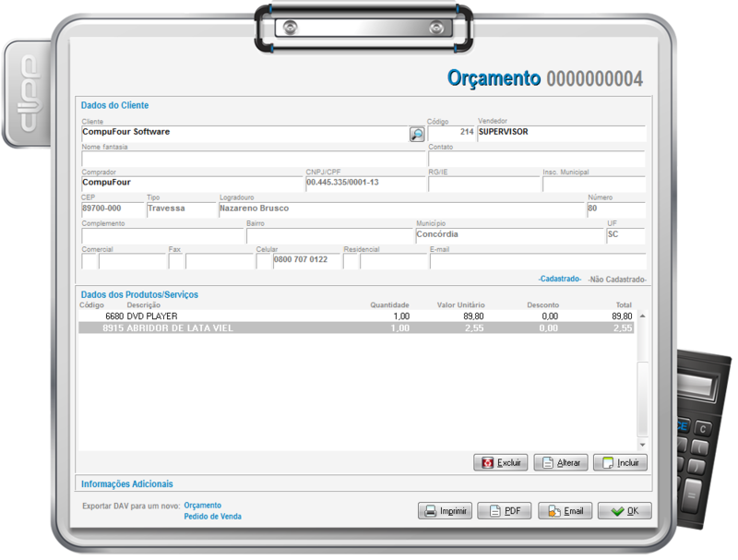
Task: Export DAV as Pedido de Venda
Action: (x=212, y=517)
